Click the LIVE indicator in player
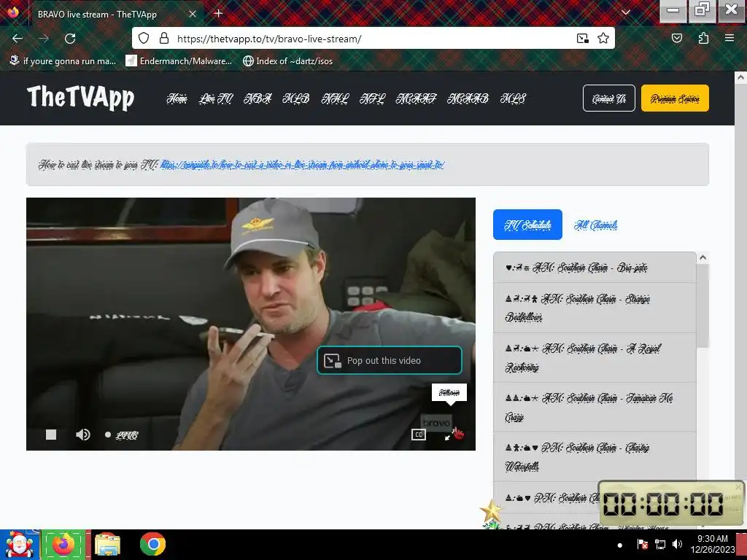The image size is (747, 560). (x=122, y=435)
